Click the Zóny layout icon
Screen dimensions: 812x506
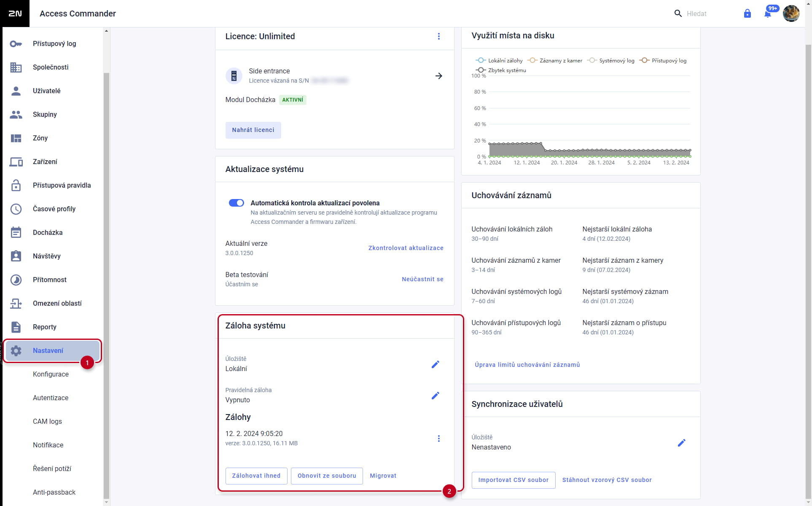coord(16,138)
